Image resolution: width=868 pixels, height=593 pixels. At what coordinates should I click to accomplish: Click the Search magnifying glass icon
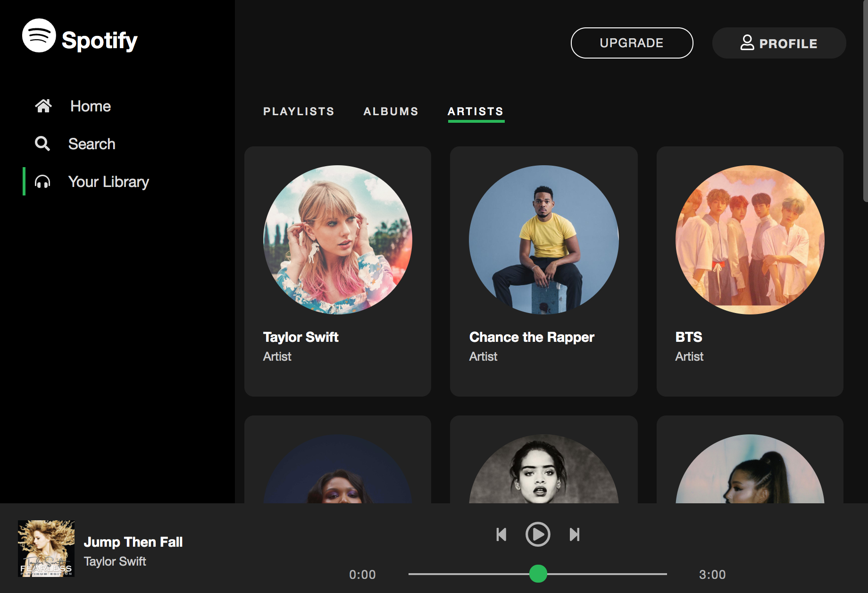pos(42,144)
